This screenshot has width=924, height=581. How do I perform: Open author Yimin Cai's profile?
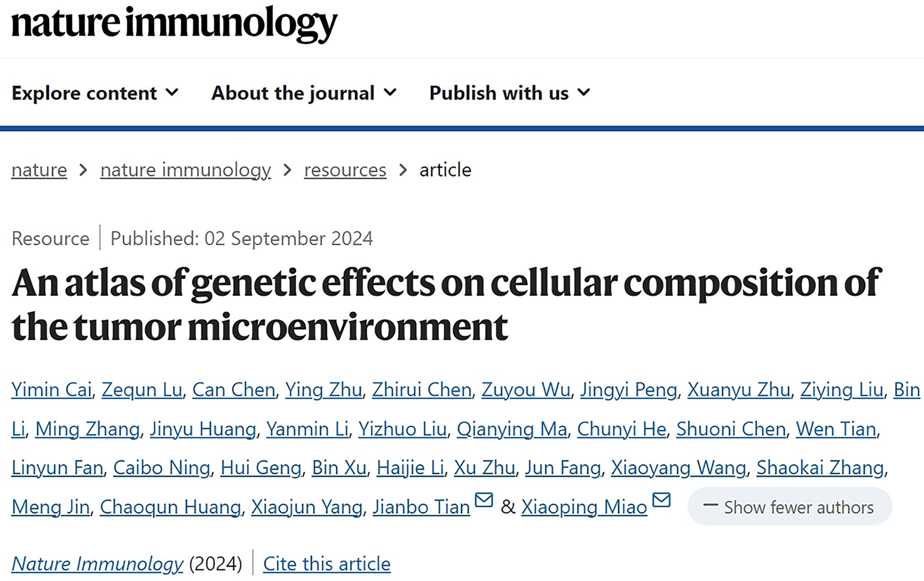[51, 390]
